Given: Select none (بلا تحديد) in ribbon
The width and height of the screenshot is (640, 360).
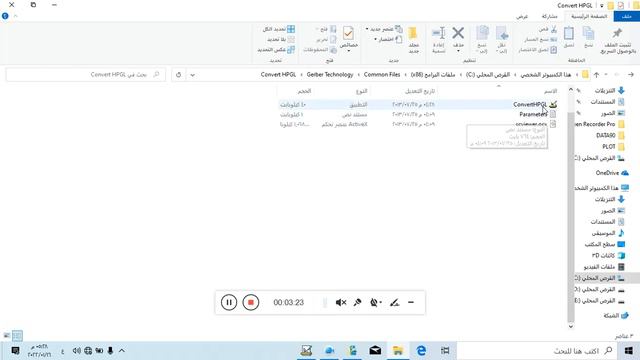Looking at the screenshot, I should pos(281,40).
